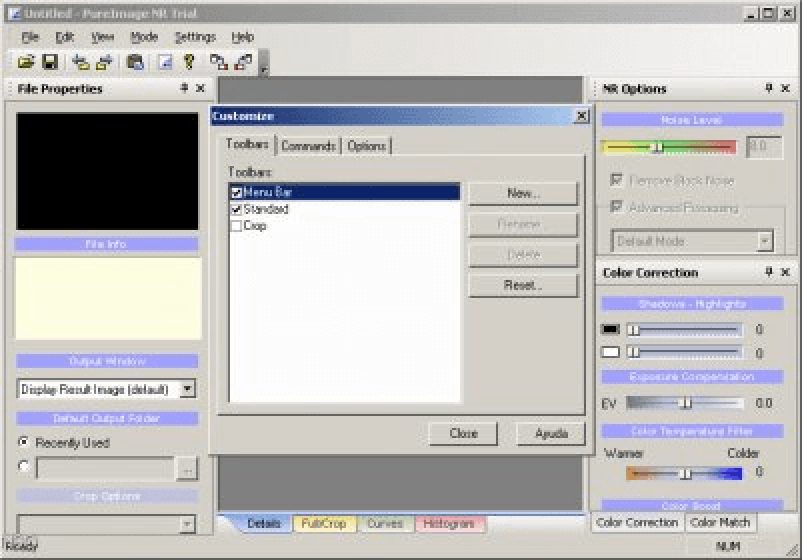Close the NR Options panel
This screenshot has width=802, height=560.
[786, 88]
